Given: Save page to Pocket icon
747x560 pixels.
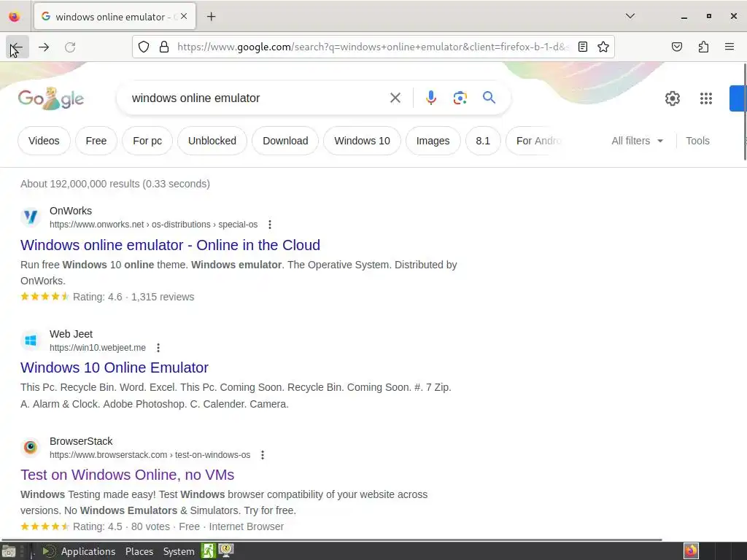Looking at the screenshot, I should 676,47.
